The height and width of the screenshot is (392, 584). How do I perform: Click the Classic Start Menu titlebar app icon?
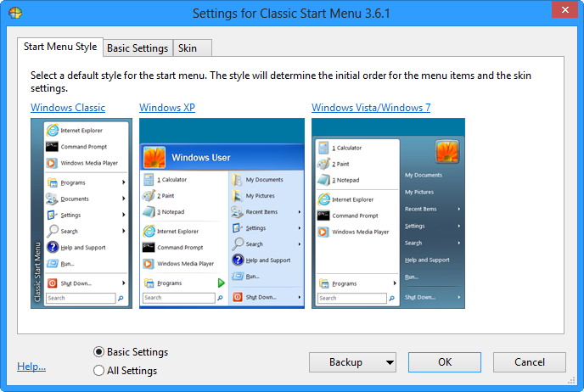(x=14, y=14)
